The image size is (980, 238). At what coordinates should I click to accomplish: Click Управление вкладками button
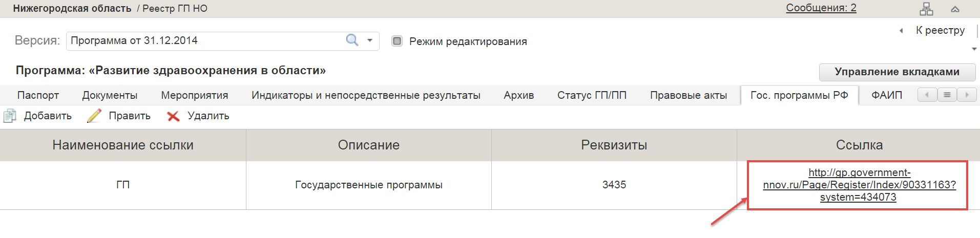coord(897,72)
